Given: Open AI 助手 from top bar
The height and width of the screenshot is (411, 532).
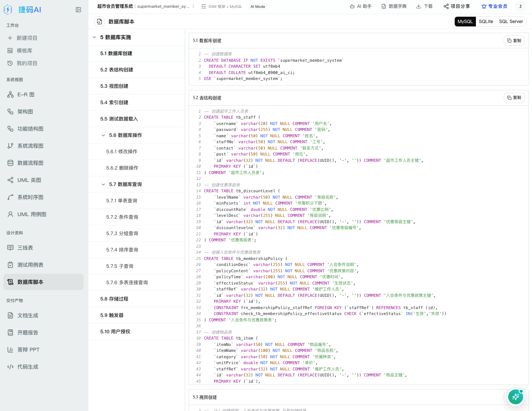Looking at the screenshot, I should coord(361,6).
